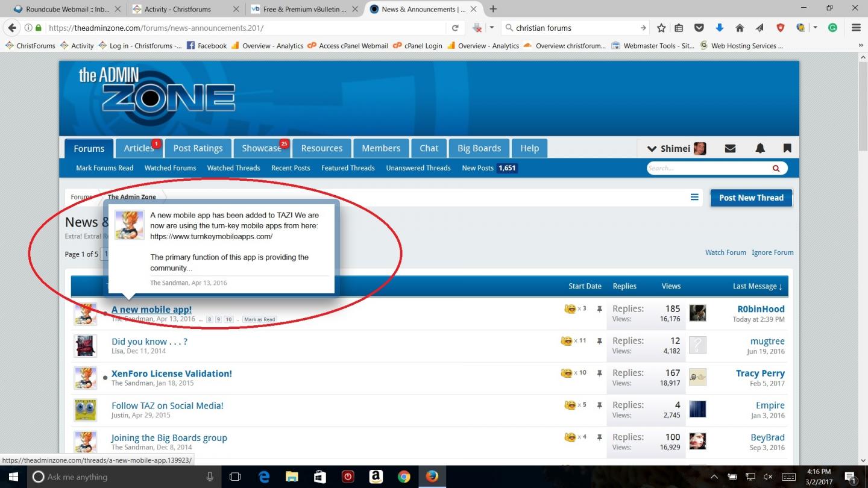This screenshot has height=488, width=868.
Task: Click the pin icon on 'Did you know' thread
Action: pyautogui.click(x=599, y=341)
